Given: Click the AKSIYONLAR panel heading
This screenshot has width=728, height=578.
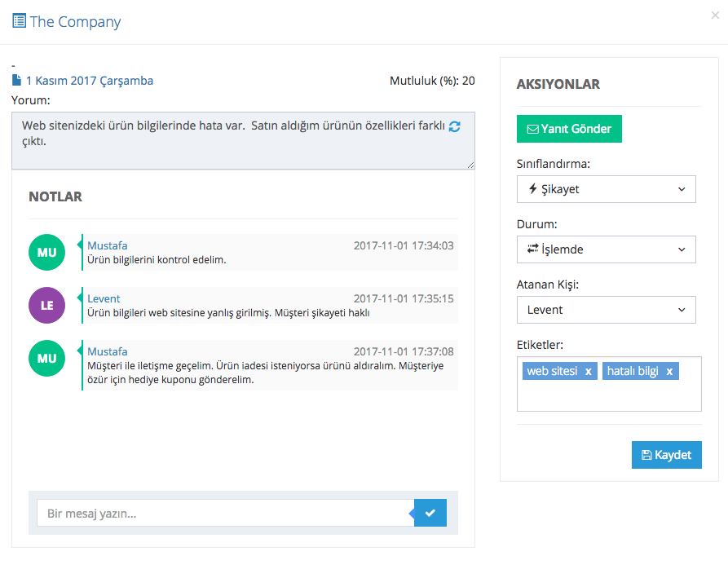Looking at the screenshot, I should click(558, 84).
